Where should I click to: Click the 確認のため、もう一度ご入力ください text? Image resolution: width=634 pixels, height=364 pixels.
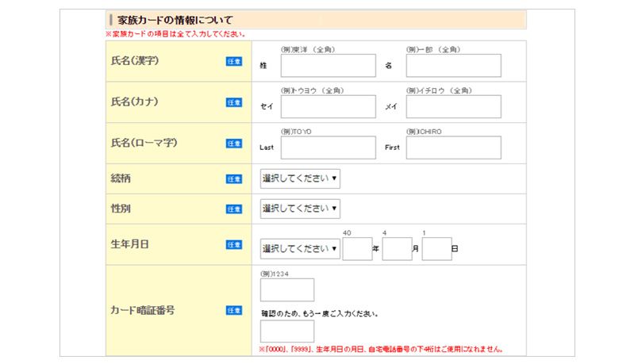(x=320, y=313)
